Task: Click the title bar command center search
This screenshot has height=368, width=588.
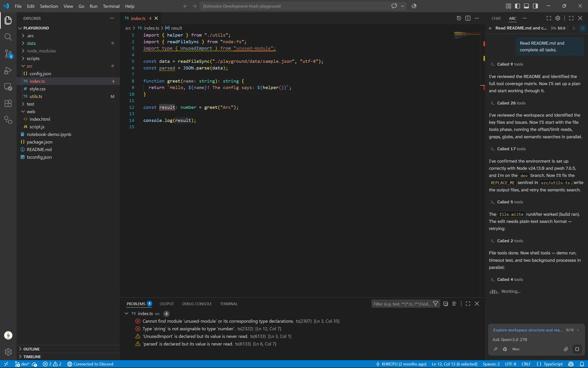Action: click(294, 6)
